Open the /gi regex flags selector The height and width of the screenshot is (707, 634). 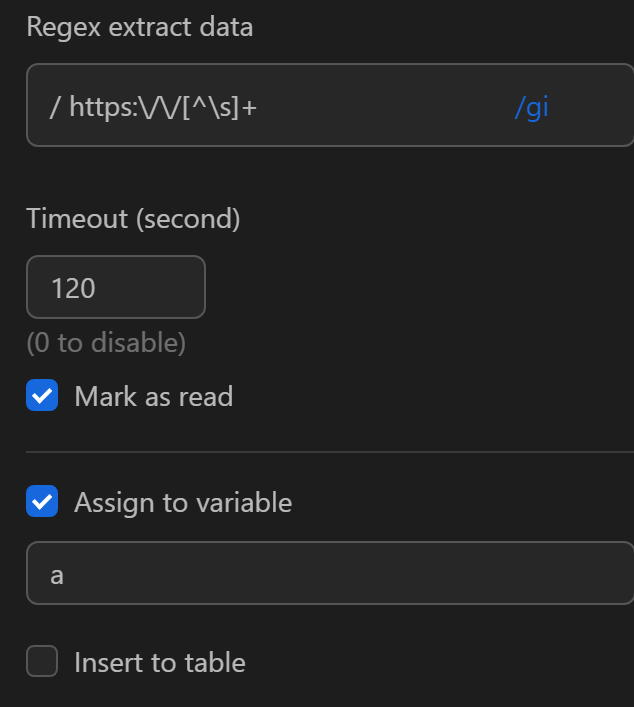[531, 106]
